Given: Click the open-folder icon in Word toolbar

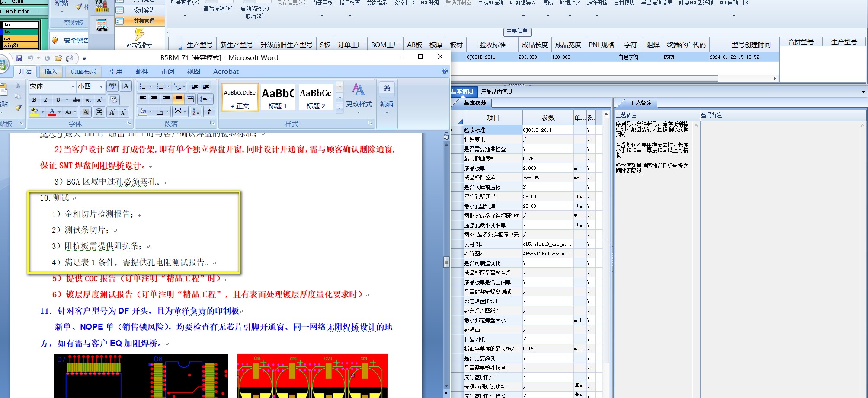Looking at the screenshot, I should (x=58, y=58).
